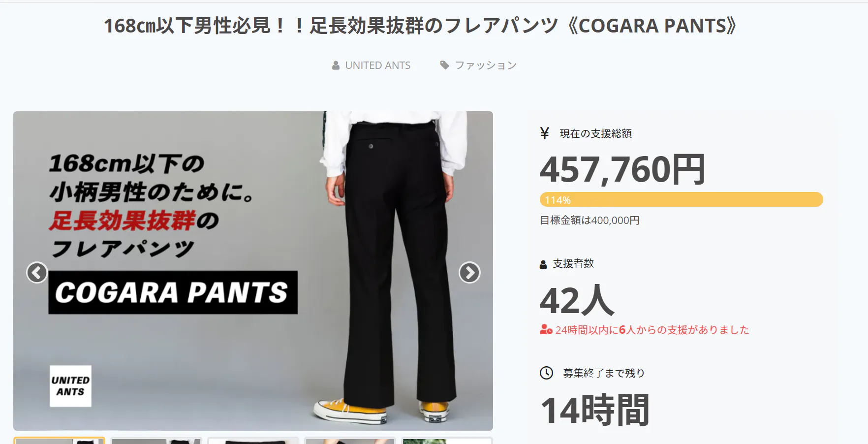The width and height of the screenshot is (868, 444).
Task: Open the UNITED ANTS owner link
Action: pyautogui.click(x=378, y=65)
